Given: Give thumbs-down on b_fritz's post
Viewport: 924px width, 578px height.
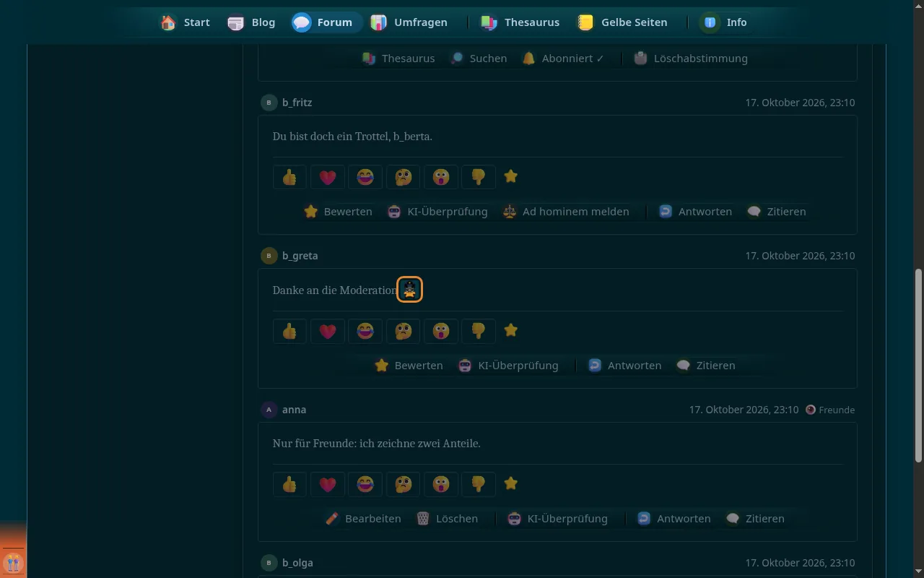Looking at the screenshot, I should [x=478, y=177].
